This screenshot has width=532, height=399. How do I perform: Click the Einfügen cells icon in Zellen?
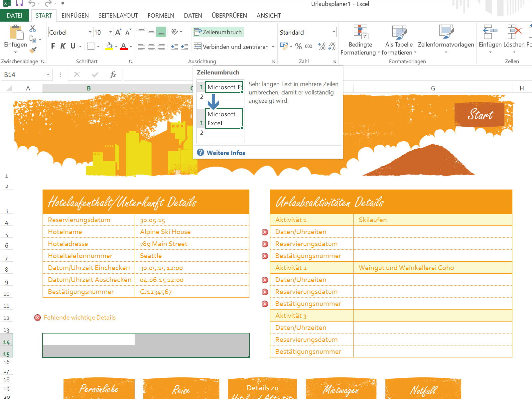tap(490, 32)
